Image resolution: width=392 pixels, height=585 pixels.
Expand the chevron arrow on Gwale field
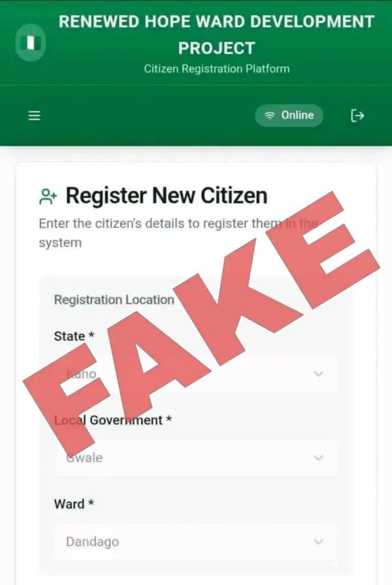click(318, 458)
